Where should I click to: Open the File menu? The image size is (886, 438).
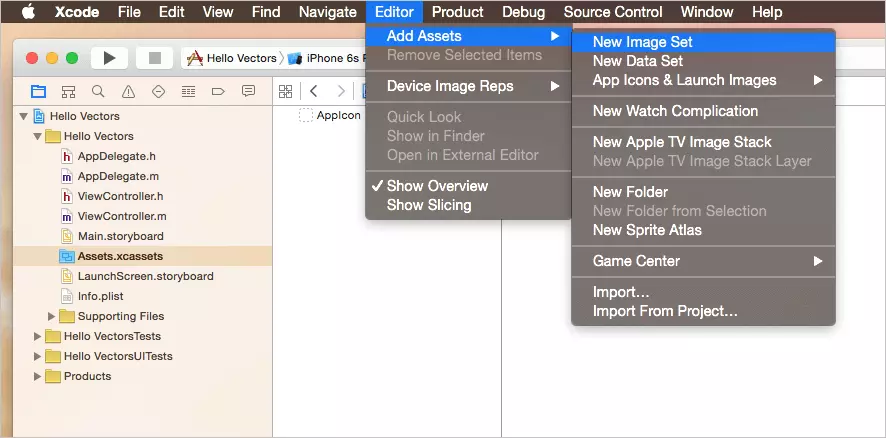129,12
